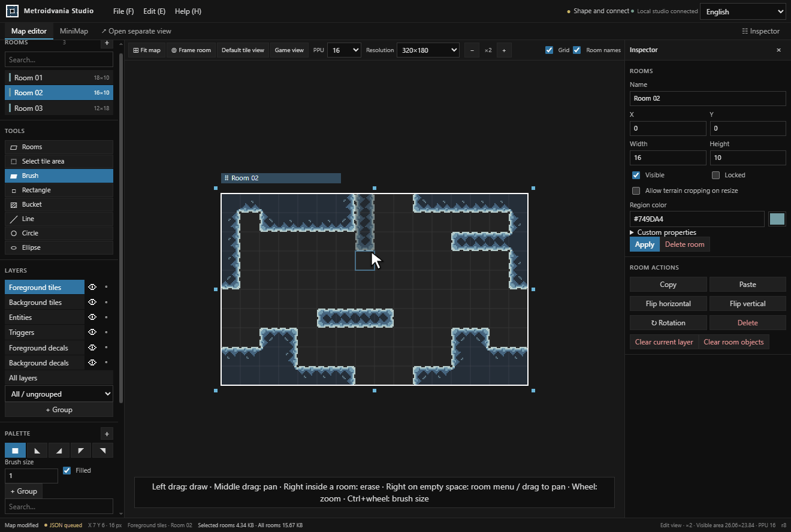Check the Locked checkbox
The height and width of the screenshot is (532, 791).
pyautogui.click(x=715, y=175)
